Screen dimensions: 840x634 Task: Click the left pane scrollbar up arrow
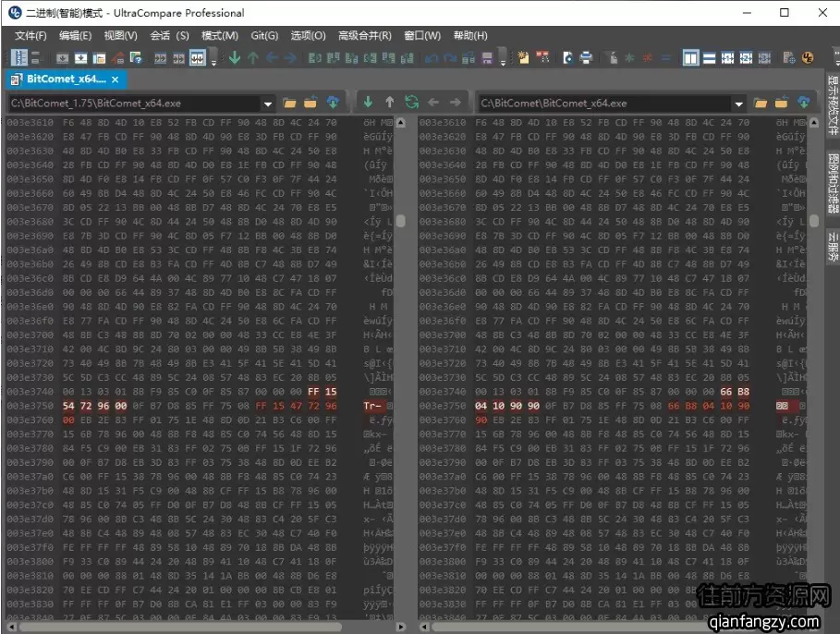[x=400, y=123]
